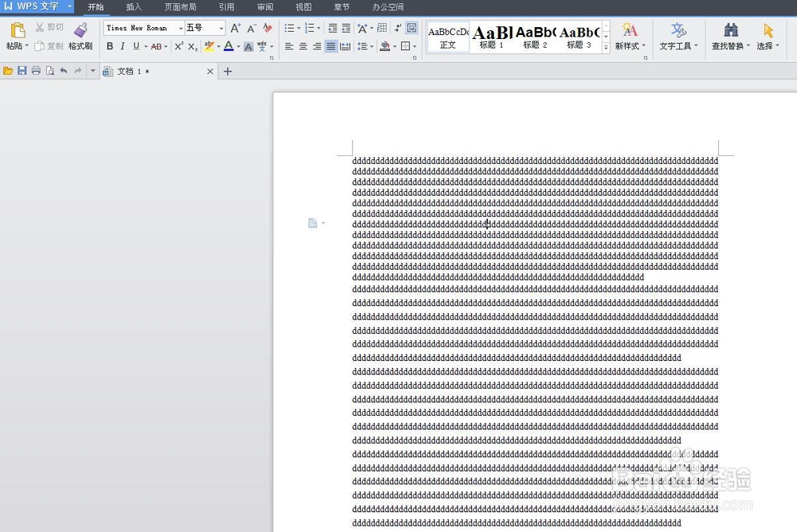Click the 选择 select cursor button
This screenshot has width=797, height=532.
click(768, 36)
